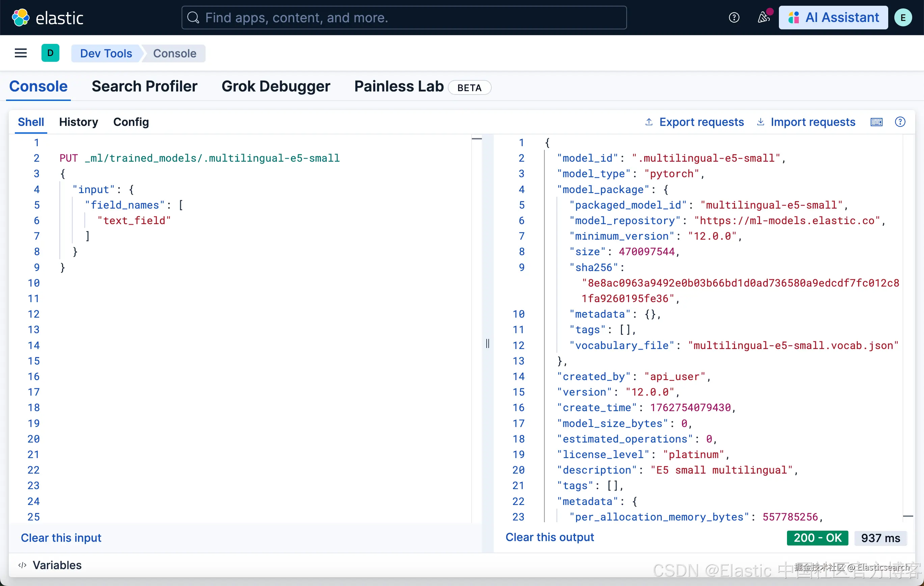
Task: Open the hamburger navigation menu
Action: click(x=21, y=53)
